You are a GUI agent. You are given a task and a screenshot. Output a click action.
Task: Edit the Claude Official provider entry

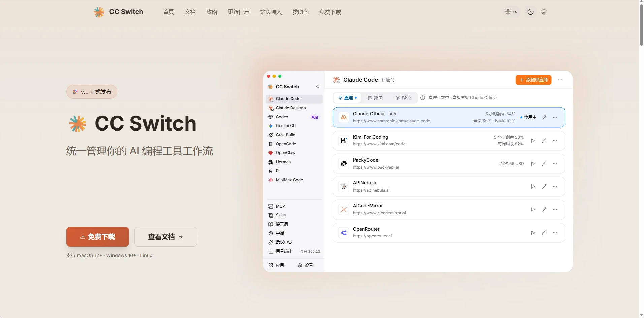tap(544, 117)
